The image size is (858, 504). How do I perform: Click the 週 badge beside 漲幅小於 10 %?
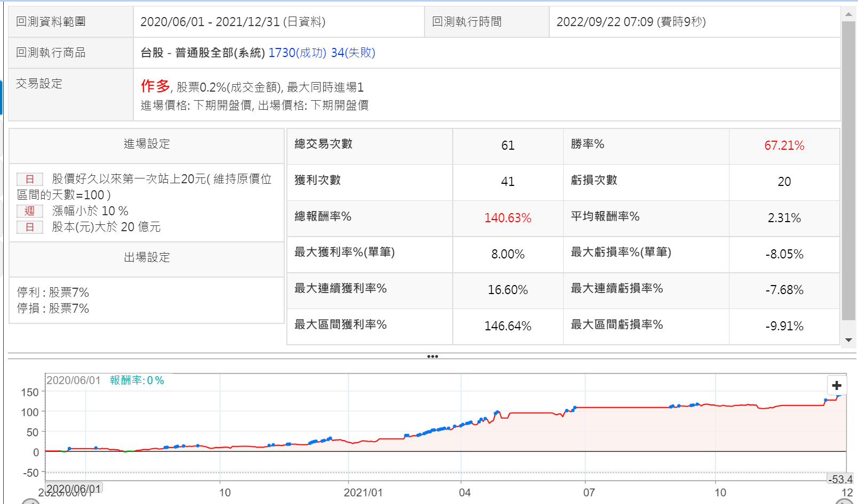click(x=30, y=211)
